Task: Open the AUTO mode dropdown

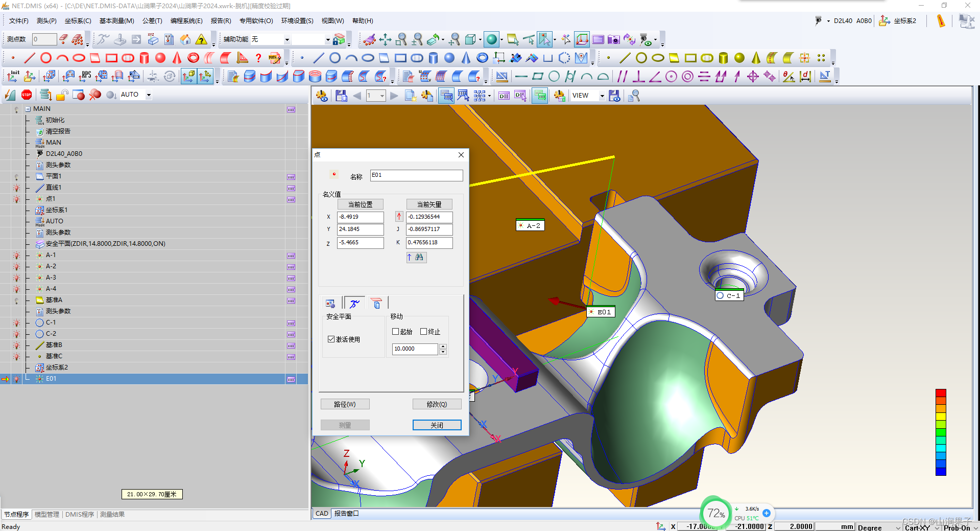Action: [149, 95]
